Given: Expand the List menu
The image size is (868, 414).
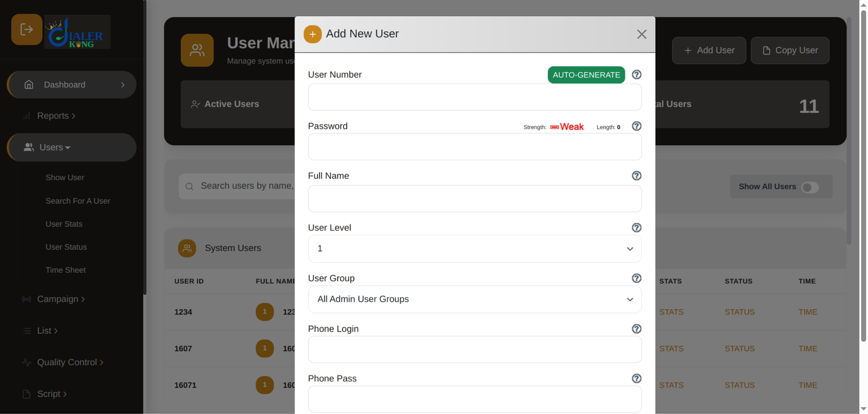Looking at the screenshot, I should (47, 331).
